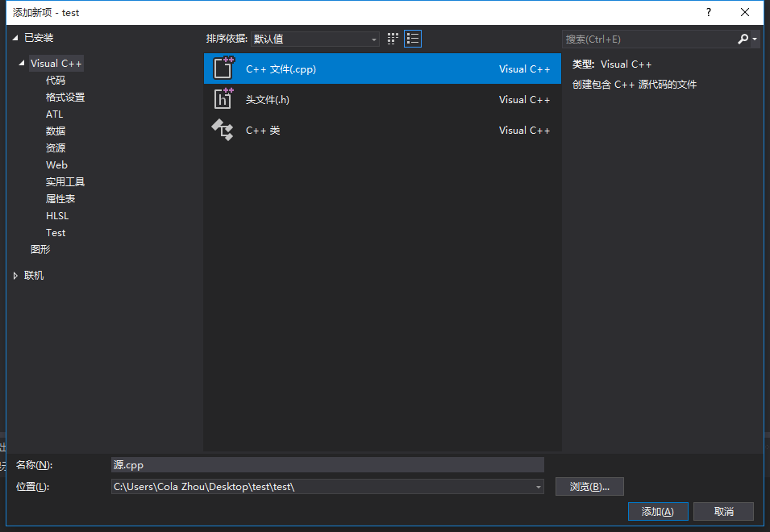
Task: Collapse the 已安装 tree node
Action: 14,37
